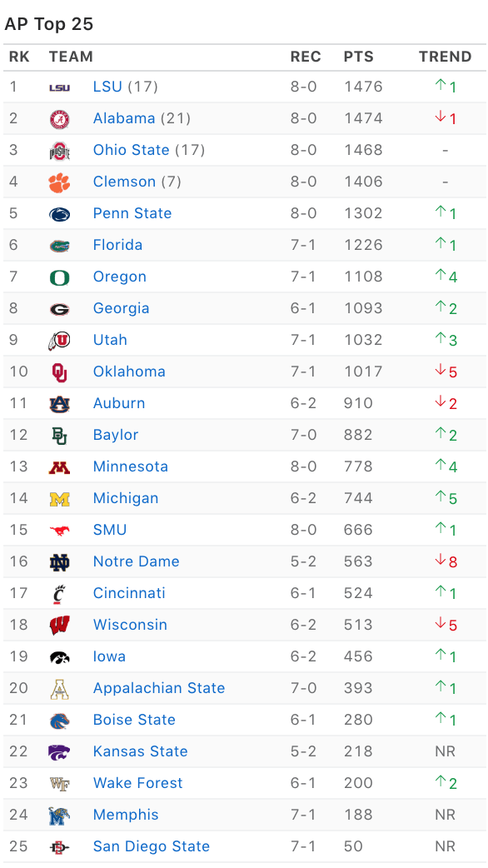The width and height of the screenshot is (488, 868).
Task: Open the Kansas State team link
Action: click(x=140, y=751)
